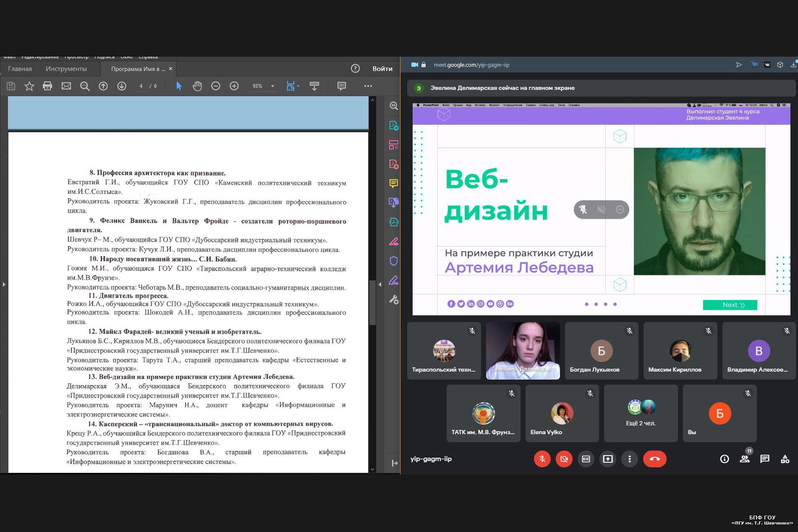The width and height of the screenshot is (798, 532).
Task: Click the VK extension icon in browser
Action: (767, 65)
